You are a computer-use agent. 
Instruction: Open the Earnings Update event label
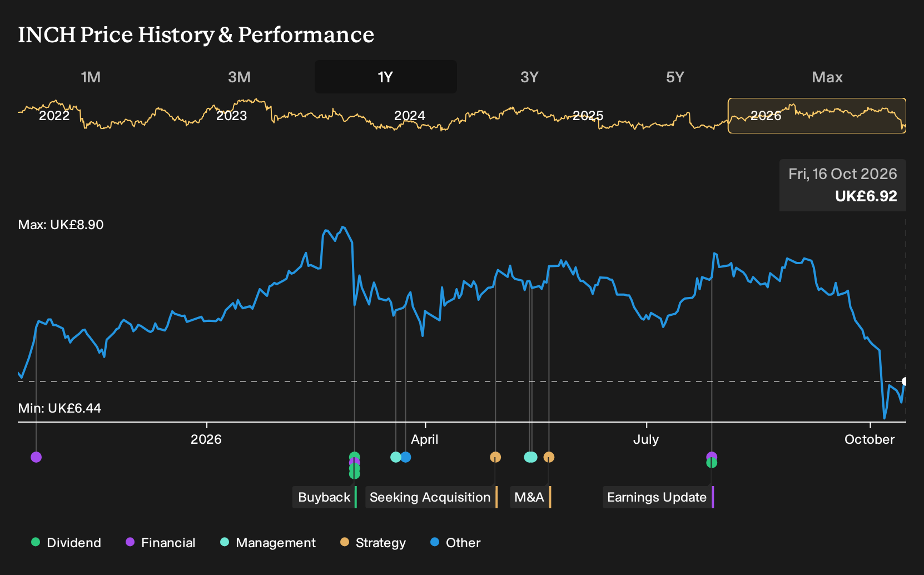(658, 497)
